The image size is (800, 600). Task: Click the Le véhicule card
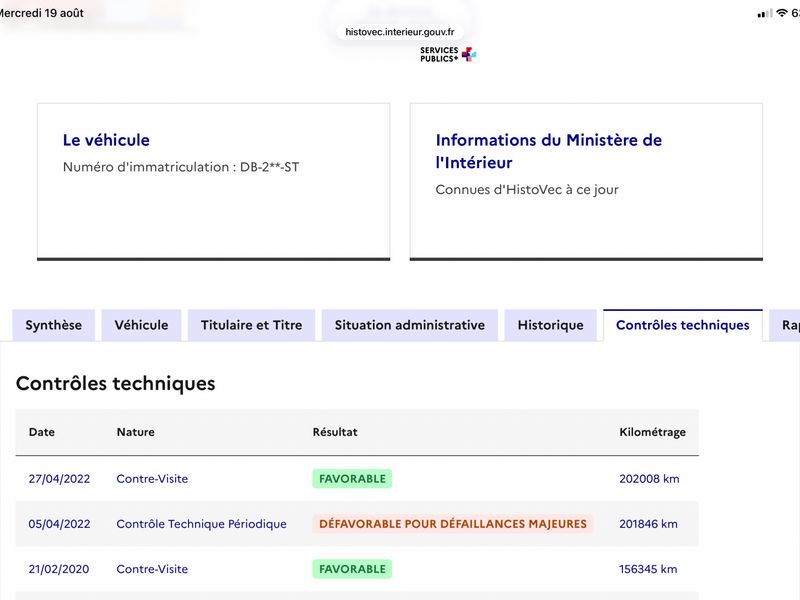pyautogui.click(x=214, y=182)
